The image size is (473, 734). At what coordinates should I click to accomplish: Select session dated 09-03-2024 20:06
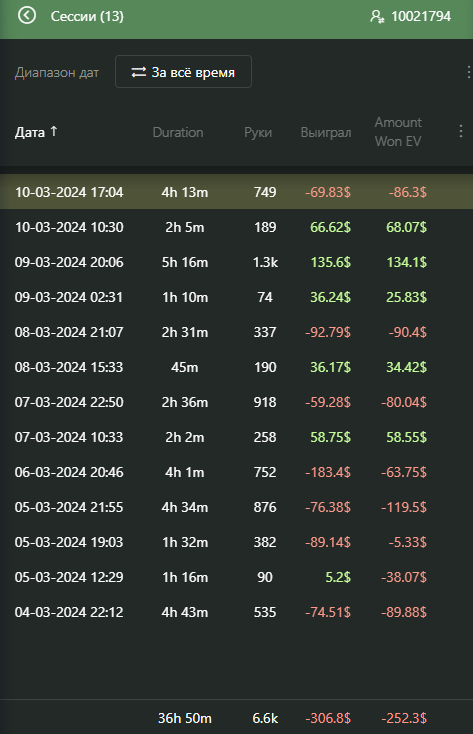pos(236,262)
